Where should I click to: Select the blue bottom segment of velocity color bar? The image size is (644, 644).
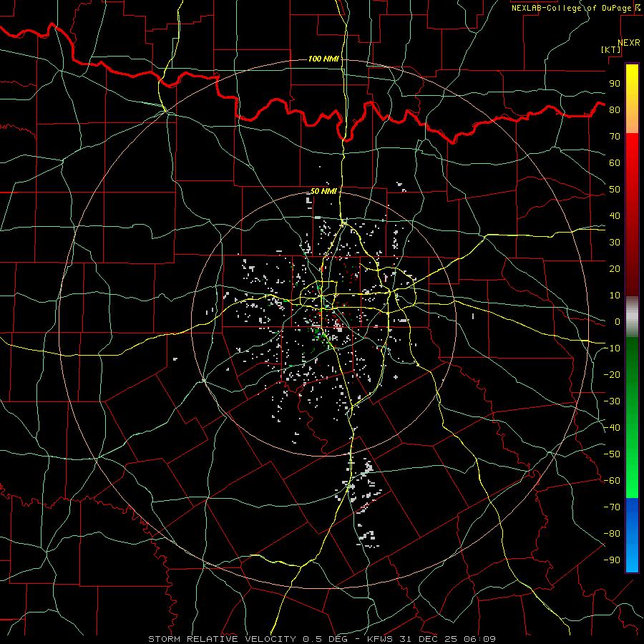click(x=632, y=535)
